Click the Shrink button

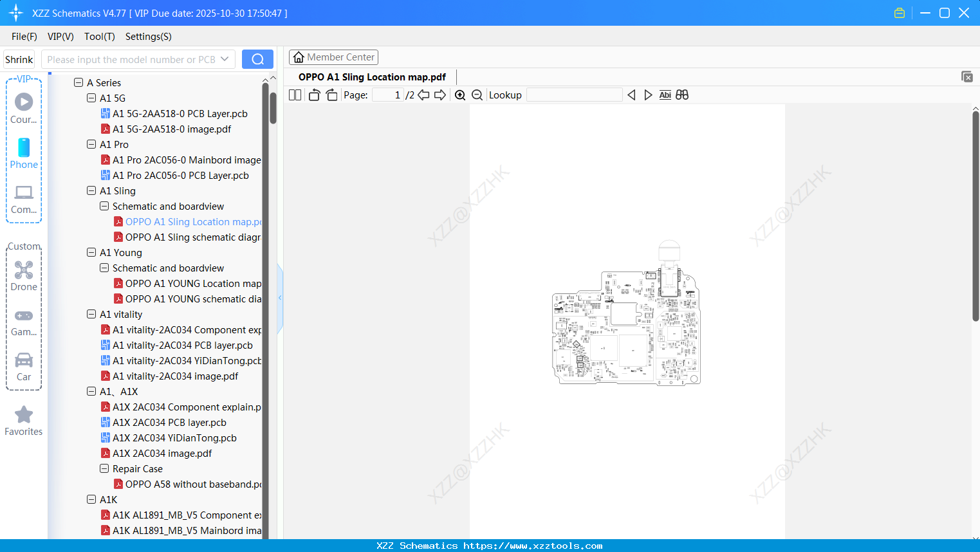coord(19,59)
